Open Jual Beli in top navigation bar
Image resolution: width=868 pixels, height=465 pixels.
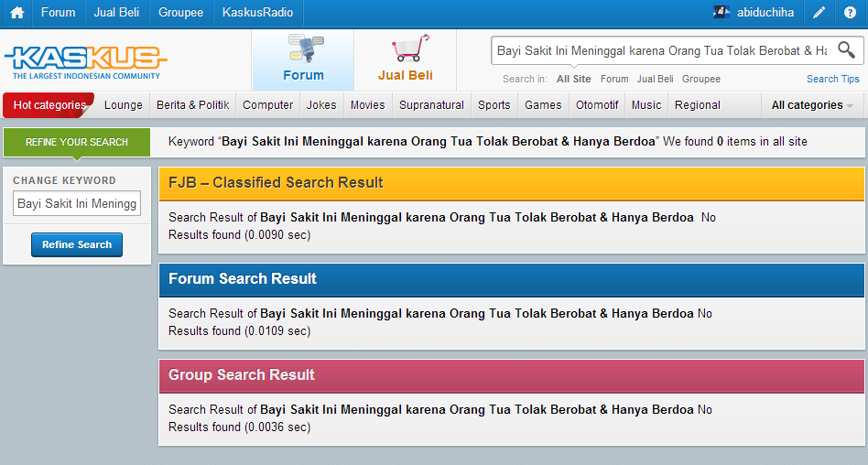click(116, 12)
